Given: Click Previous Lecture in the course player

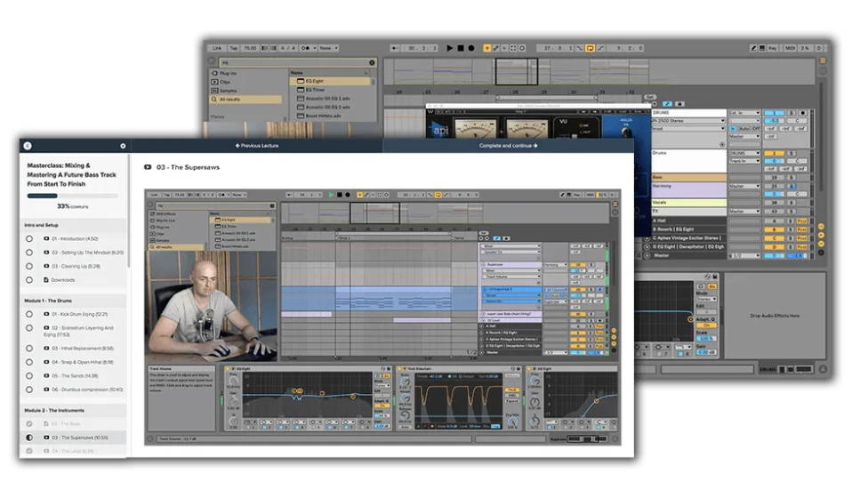Looking at the screenshot, I should [x=257, y=146].
